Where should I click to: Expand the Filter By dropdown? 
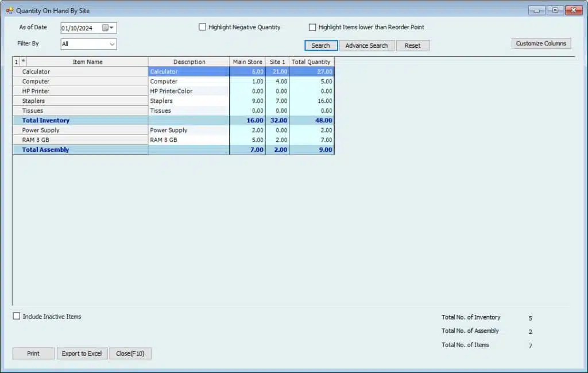[x=112, y=44]
